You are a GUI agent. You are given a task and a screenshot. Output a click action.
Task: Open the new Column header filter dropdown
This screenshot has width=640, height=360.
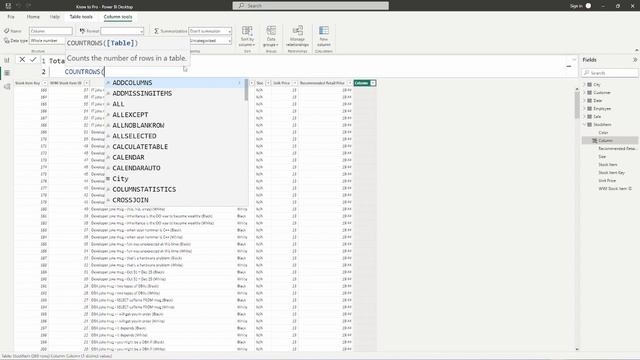[x=373, y=83]
